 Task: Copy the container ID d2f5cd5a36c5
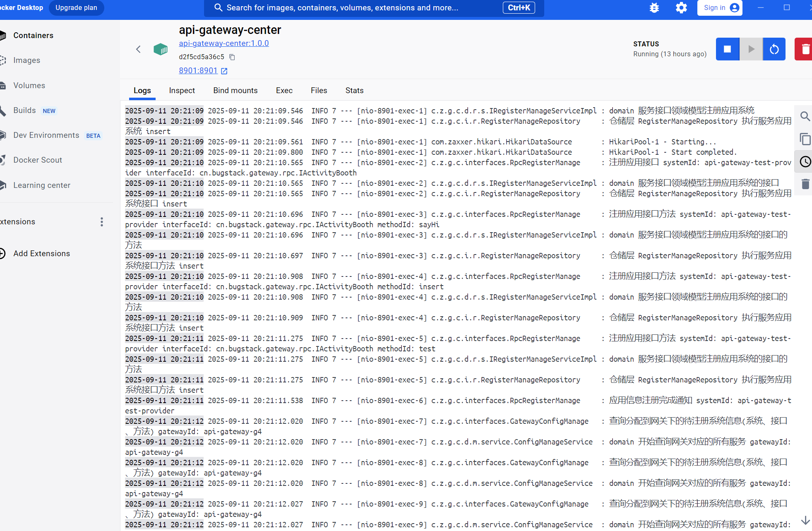pyautogui.click(x=232, y=57)
